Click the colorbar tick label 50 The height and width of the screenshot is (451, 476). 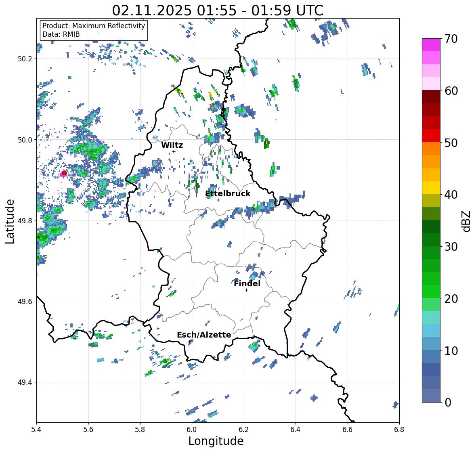451,143
